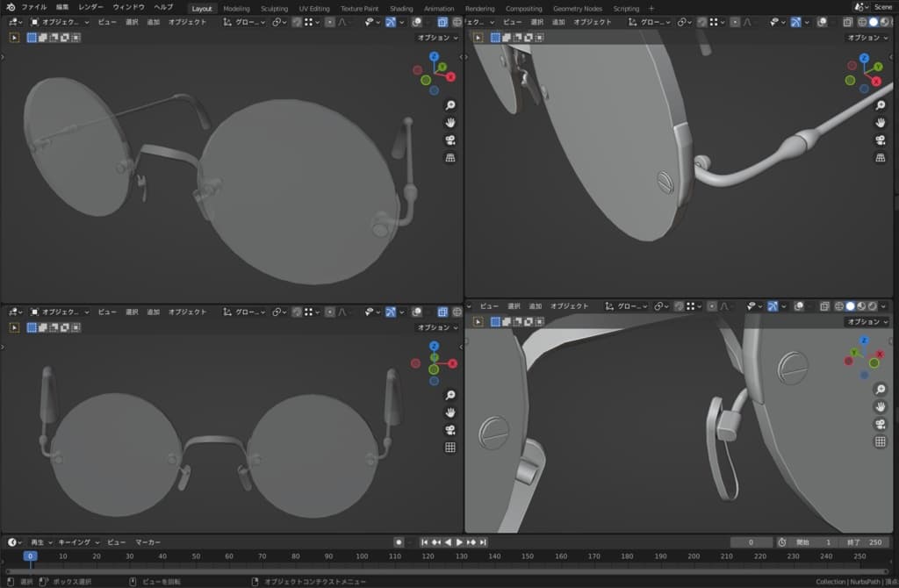
Task: Expand the キーイング dropdown in the timeline
Action: 79,542
